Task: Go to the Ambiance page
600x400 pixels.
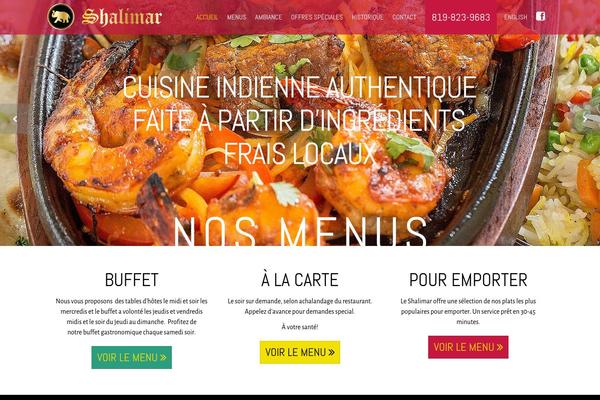Action: tap(268, 17)
